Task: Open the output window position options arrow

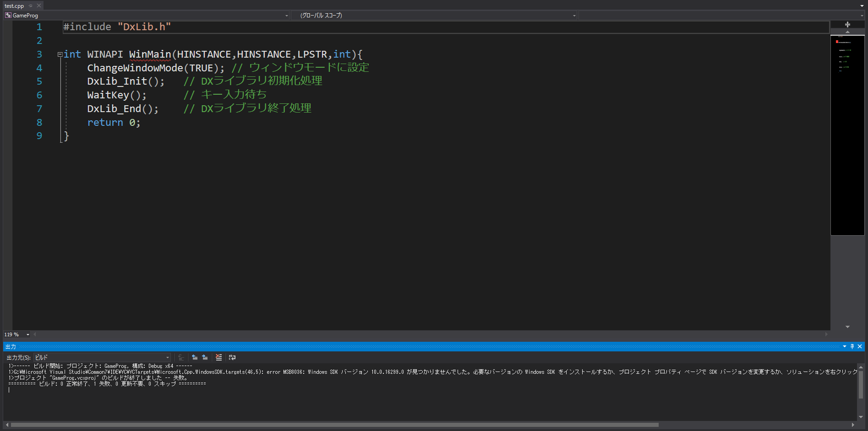Action: coord(845,346)
